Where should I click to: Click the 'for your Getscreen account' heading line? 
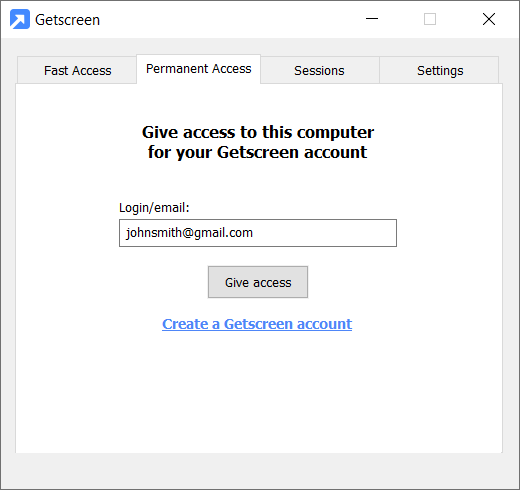tap(257, 153)
